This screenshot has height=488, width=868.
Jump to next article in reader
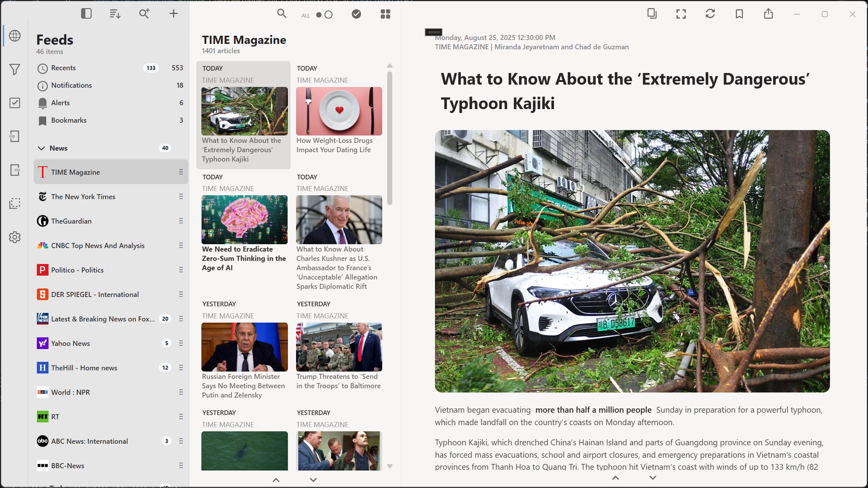[x=653, y=478]
